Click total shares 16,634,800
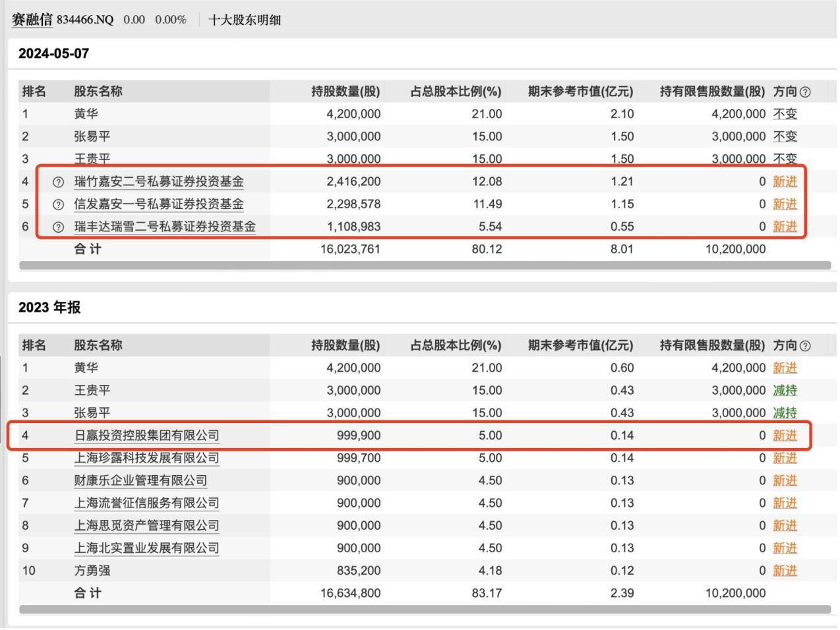Screen dimensions: 840x630 (x=350, y=593)
